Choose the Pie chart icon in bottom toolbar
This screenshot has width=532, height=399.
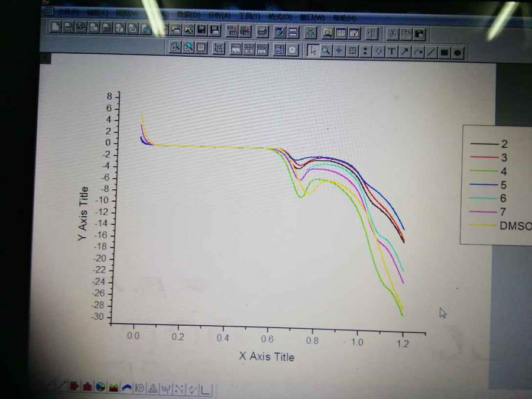[x=100, y=387]
